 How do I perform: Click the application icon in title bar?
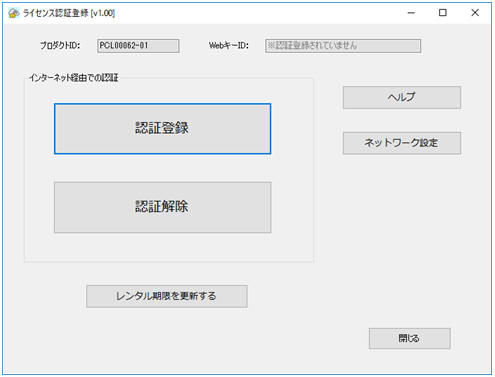pos(14,13)
